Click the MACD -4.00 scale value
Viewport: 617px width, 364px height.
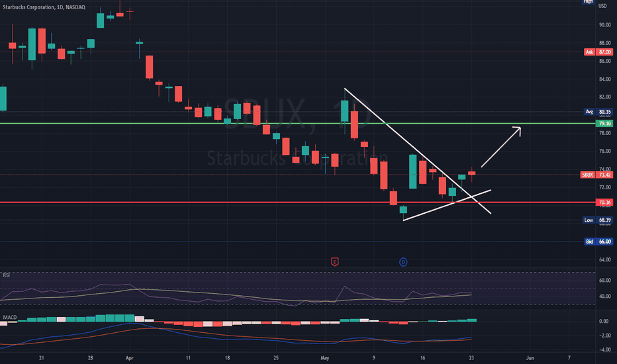click(x=604, y=350)
